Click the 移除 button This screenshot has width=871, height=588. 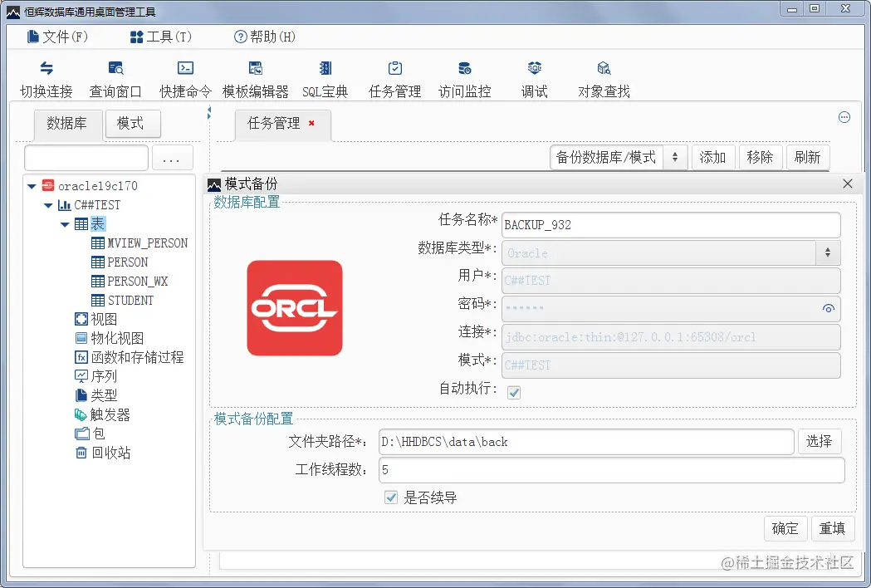[x=761, y=157]
